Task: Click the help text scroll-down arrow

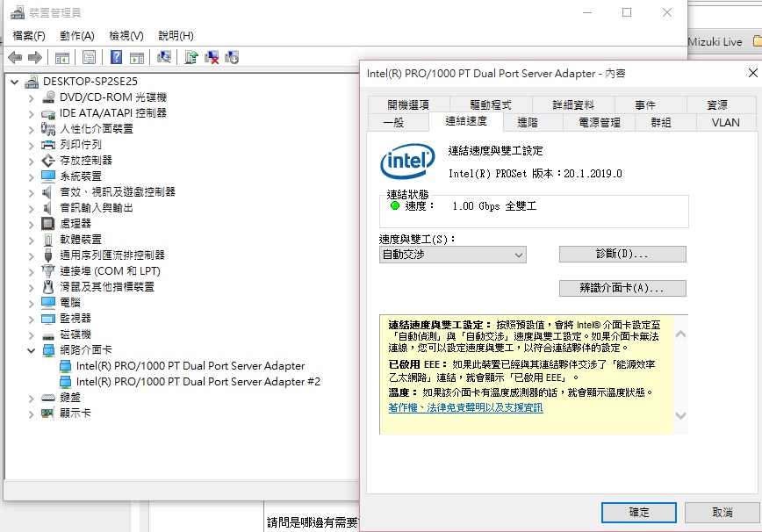Action: click(x=681, y=415)
